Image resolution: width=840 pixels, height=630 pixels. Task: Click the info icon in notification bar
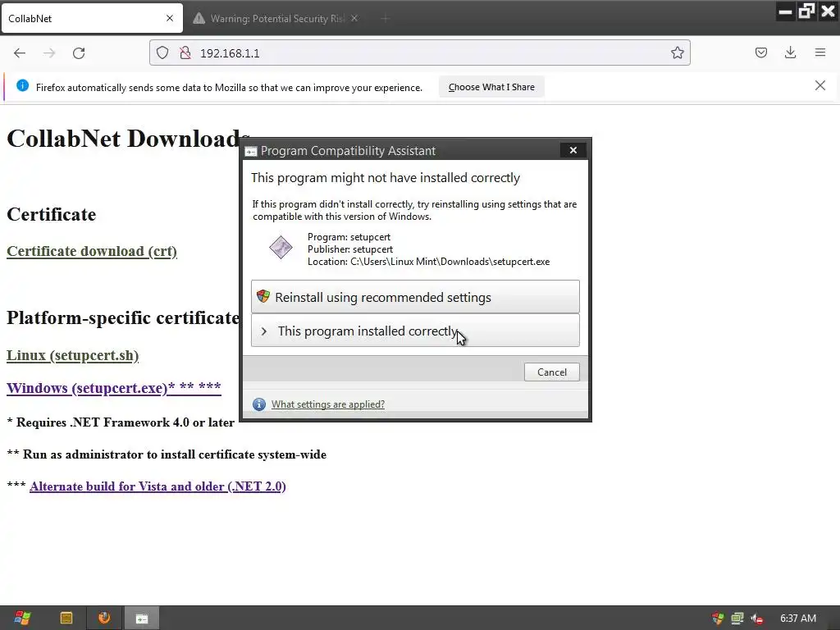click(x=22, y=85)
